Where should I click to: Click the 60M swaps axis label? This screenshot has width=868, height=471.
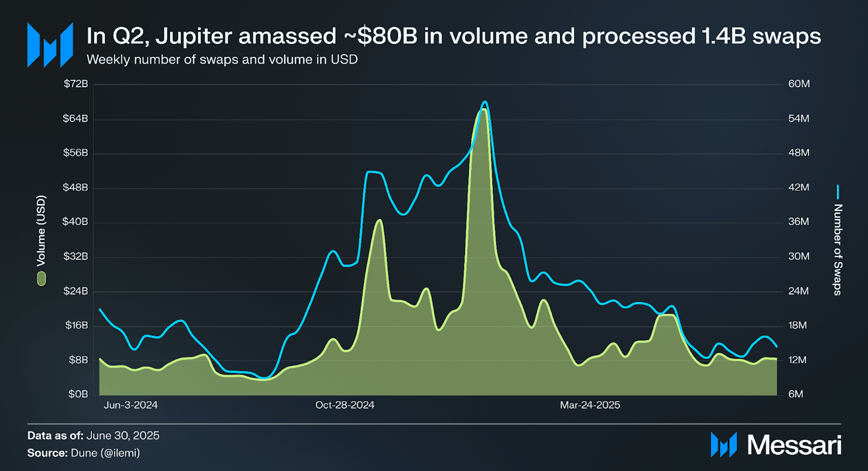tap(799, 84)
